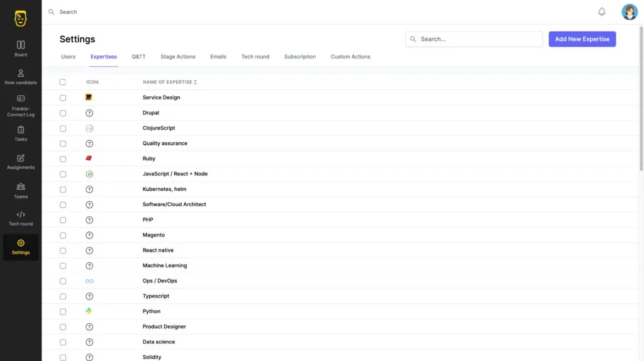Click the Frankie logo at top left
Image resolution: width=644 pixels, height=361 pixels.
tap(21, 18)
